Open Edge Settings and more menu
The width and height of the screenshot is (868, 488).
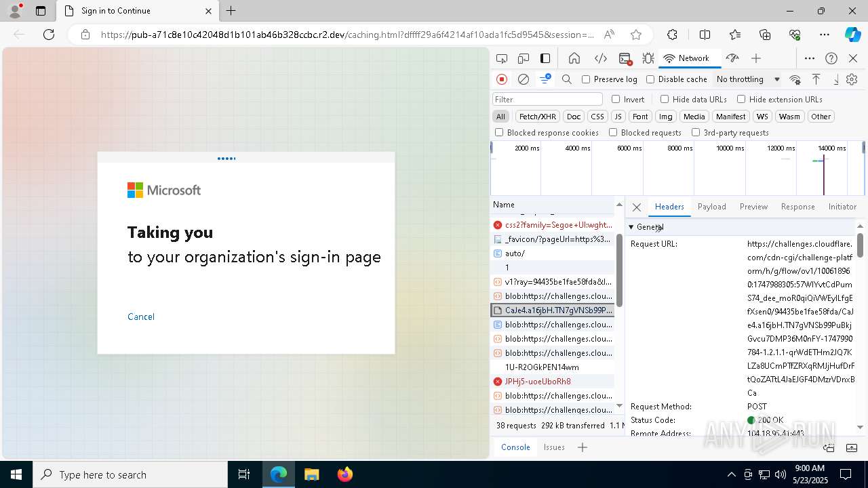[824, 35]
